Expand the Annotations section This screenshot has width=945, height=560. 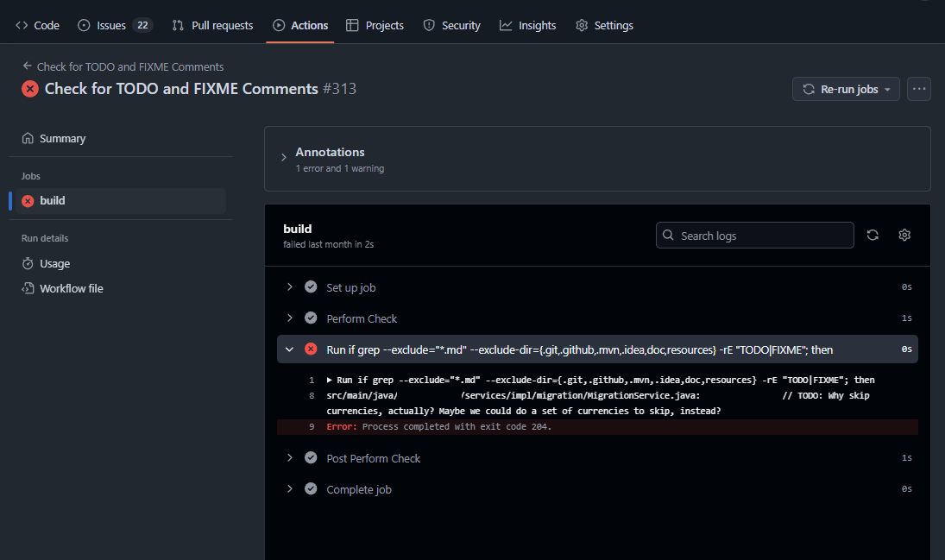click(283, 158)
